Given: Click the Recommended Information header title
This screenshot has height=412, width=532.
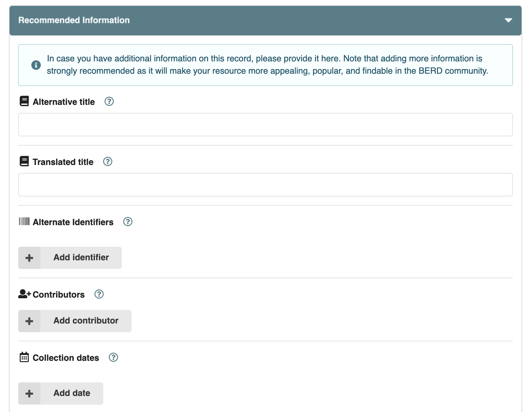Looking at the screenshot, I should click(x=74, y=20).
